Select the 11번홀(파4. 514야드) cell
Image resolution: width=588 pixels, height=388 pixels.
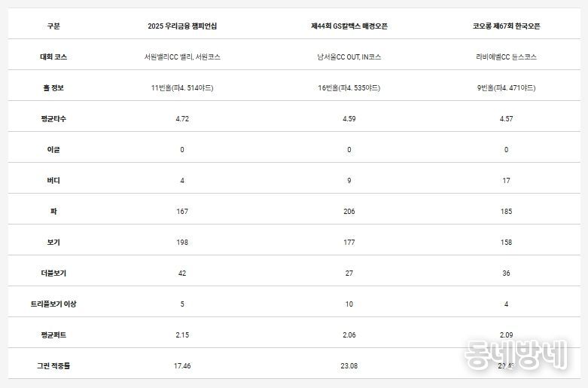182,88
